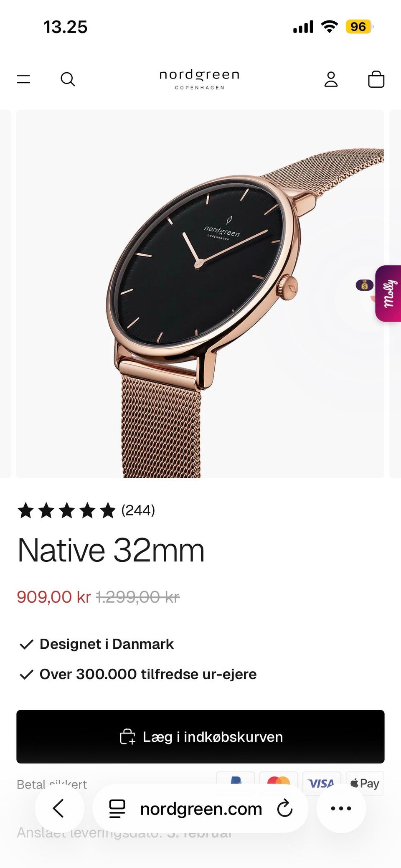Screen dimensions: 401x868
Task: Tap the five-star rating
Action: click(66, 510)
